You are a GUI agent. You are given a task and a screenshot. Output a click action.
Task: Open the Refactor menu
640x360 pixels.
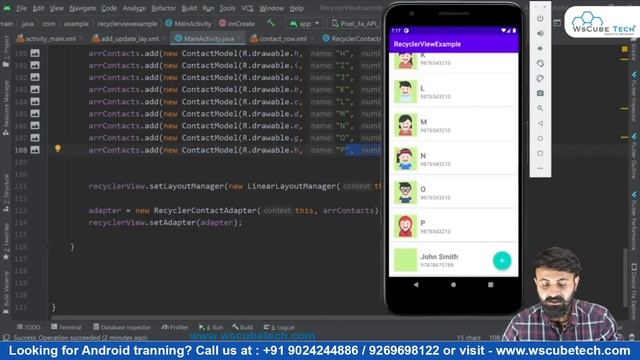click(x=163, y=8)
